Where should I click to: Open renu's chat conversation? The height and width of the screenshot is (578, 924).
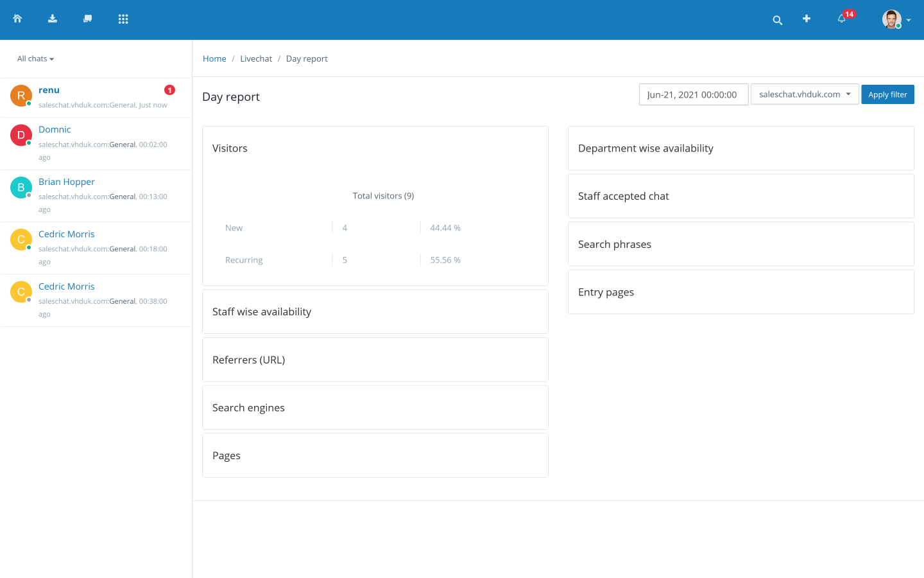[x=49, y=91]
